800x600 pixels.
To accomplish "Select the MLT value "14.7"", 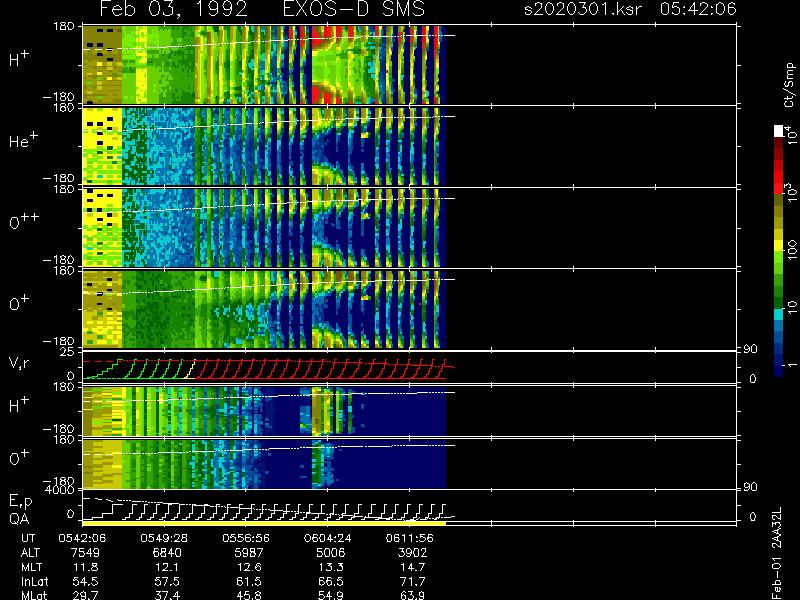I will (x=413, y=567).
